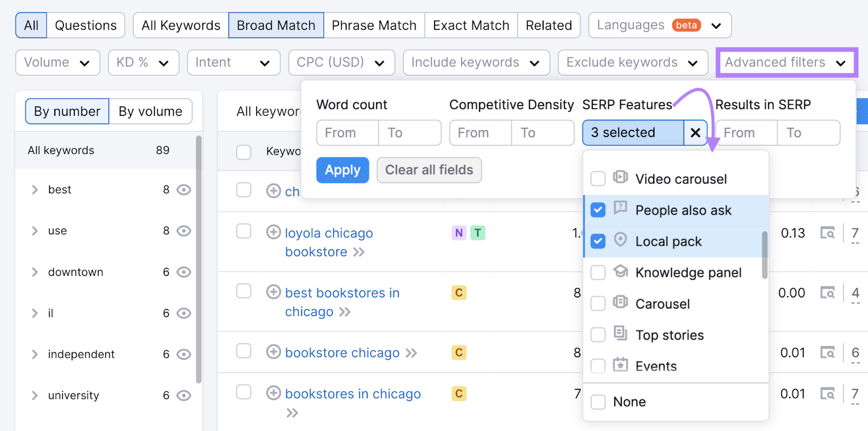The height and width of the screenshot is (431, 868).
Task: Open the Volume filter dropdown
Action: tap(58, 62)
